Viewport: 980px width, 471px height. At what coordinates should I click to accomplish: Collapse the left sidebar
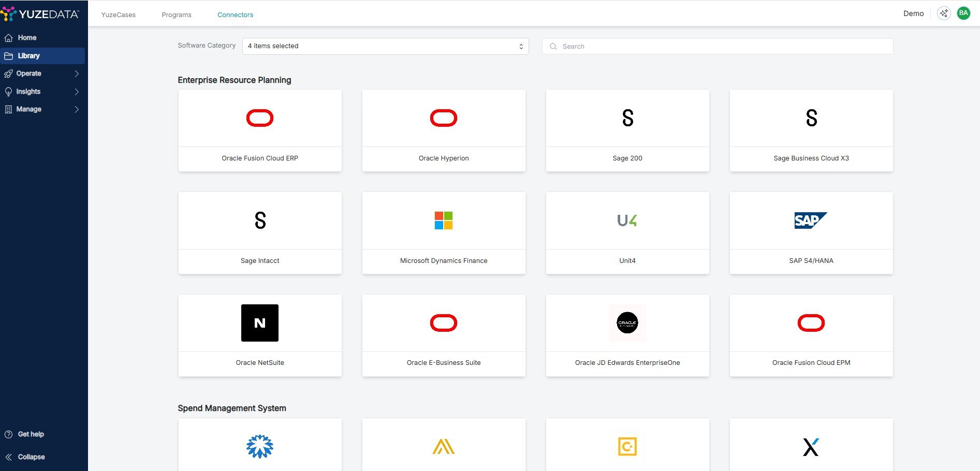(x=25, y=457)
